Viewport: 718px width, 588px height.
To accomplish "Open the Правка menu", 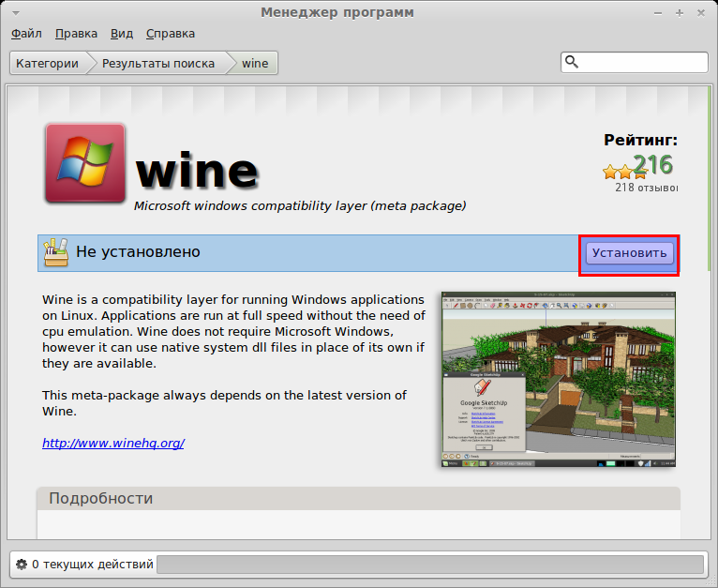I will (76, 34).
